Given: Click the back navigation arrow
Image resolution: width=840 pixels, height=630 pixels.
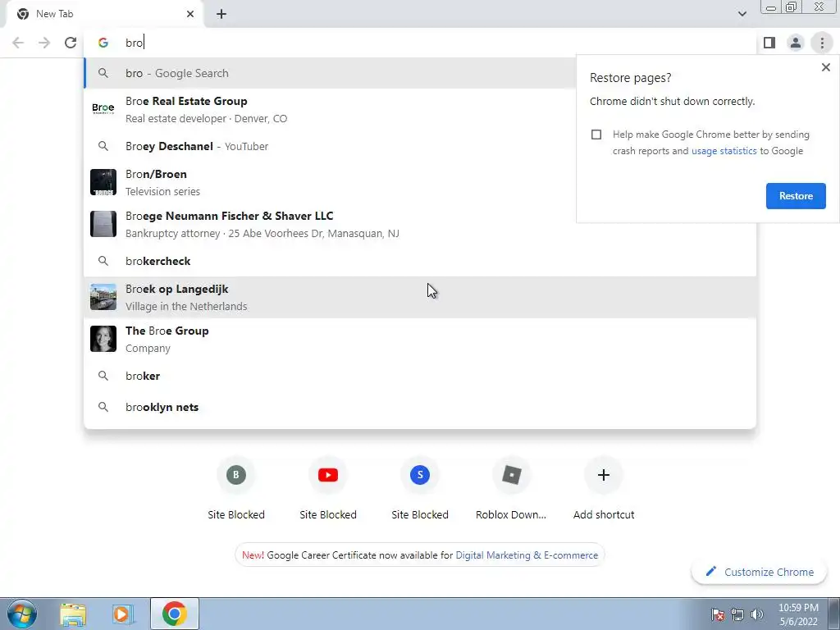Looking at the screenshot, I should 18,43.
